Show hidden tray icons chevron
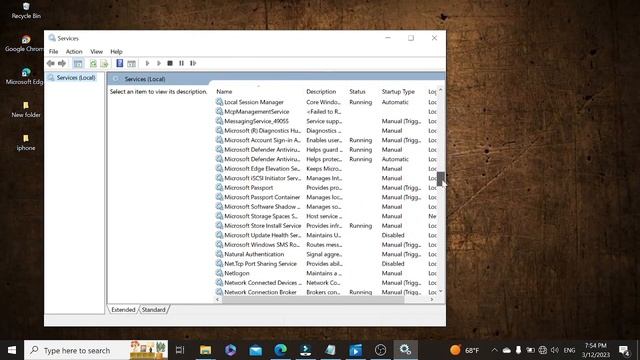This screenshot has height=360, width=640. [494, 350]
